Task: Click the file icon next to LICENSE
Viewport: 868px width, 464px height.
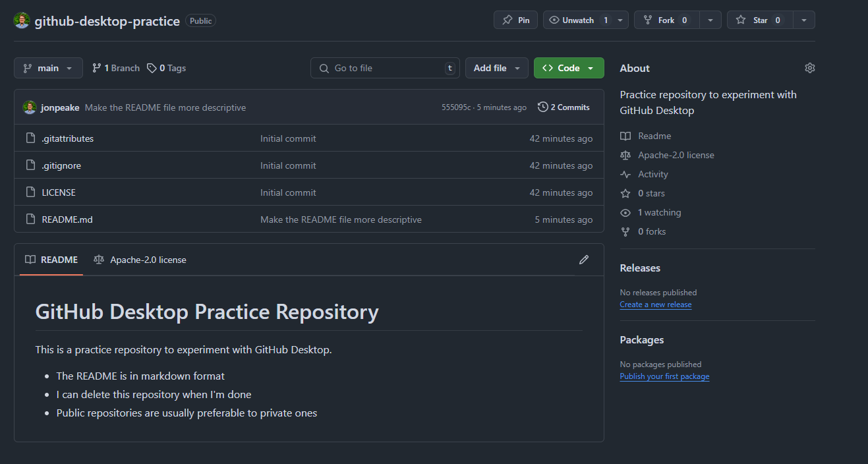Action: pos(30,192)
